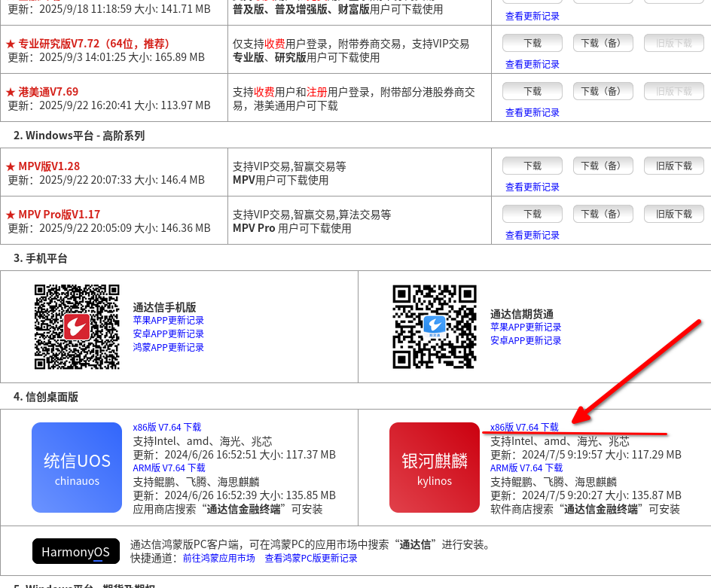Click the 通达信手机版 QR code

point(77,326)
